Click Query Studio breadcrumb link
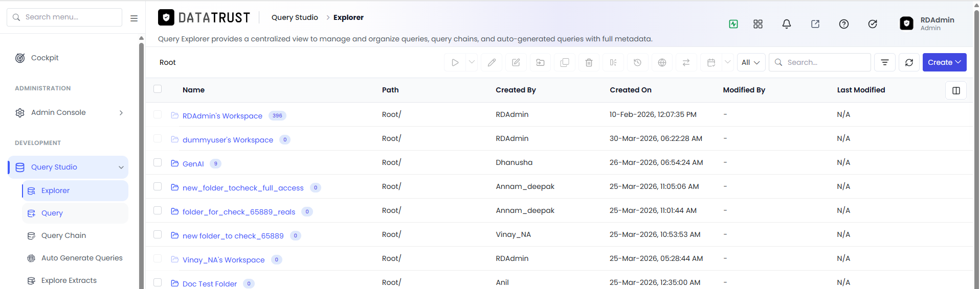The width and height of the screenshot is (980, 289). click(295, 17)
